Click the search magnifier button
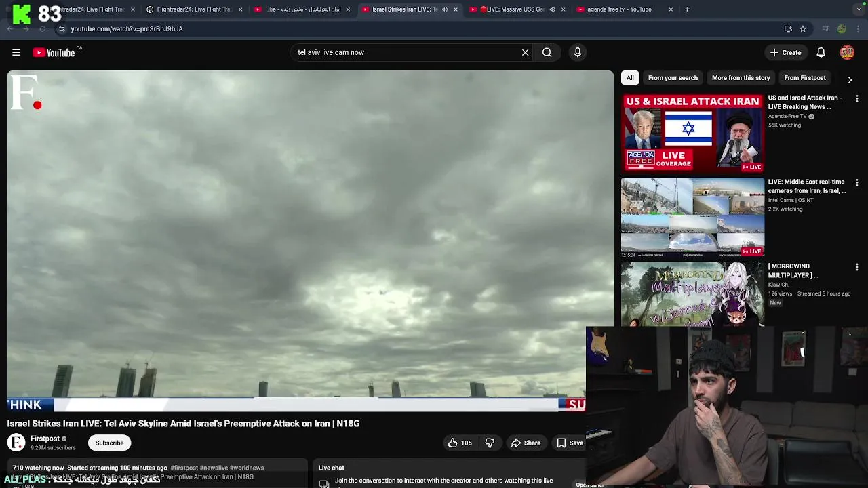868x488 pixels. click(x=547, y=52)
